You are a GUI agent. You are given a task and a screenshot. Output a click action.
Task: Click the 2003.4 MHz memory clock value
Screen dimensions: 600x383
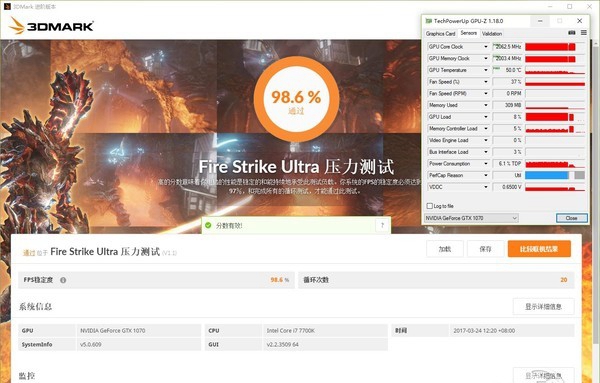coord(507,59)
